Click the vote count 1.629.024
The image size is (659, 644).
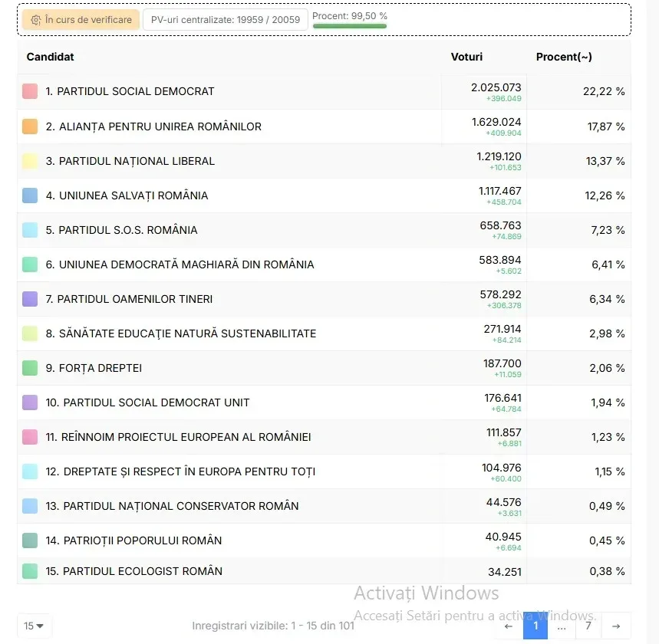[496, 122]
